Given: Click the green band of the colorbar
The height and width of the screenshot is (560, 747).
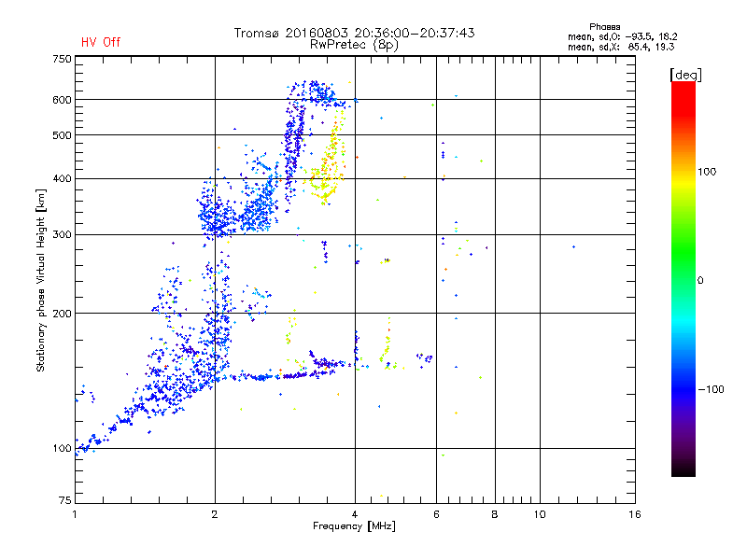Looking at the screenshot, I should tap(684, 252).
